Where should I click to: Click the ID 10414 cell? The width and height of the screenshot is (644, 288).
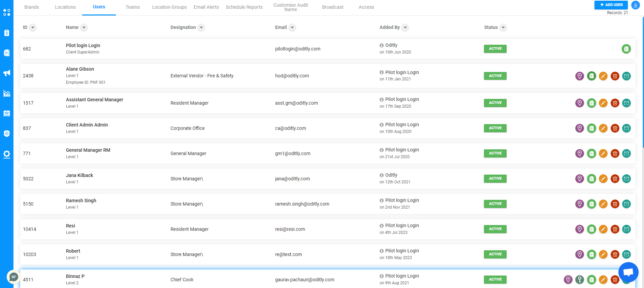30,229
